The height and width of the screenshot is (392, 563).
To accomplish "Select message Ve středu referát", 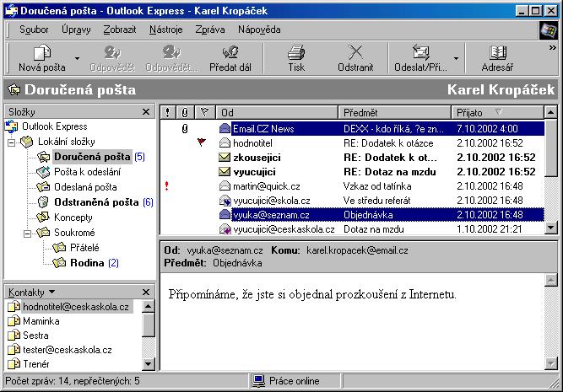I will point(352,200).
